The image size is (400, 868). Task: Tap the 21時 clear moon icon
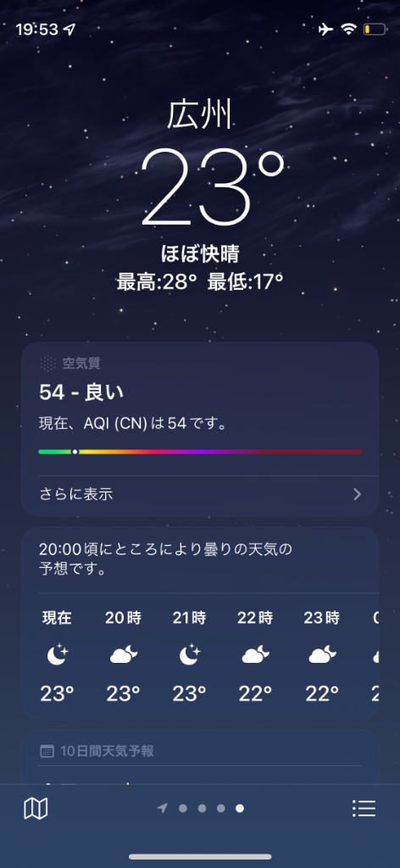click(189, 655)
